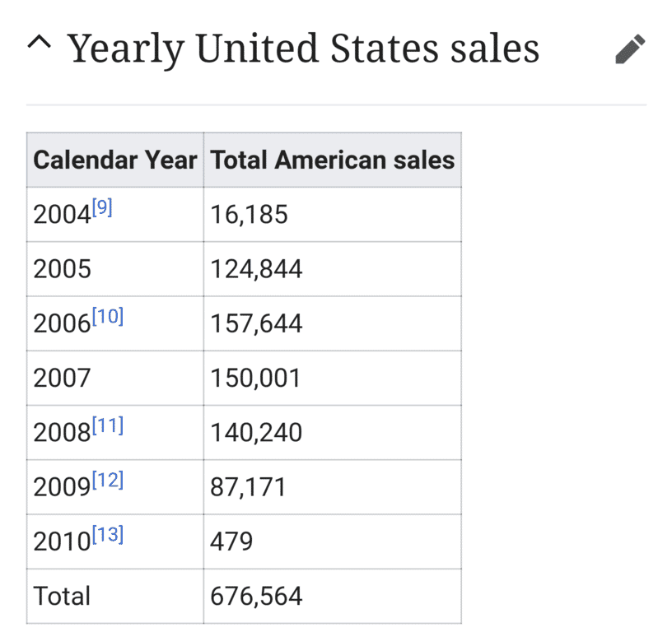Open citation 9 next to 2004
The height and width of the screenshot is (632, 672).
[x=102, y=207]
